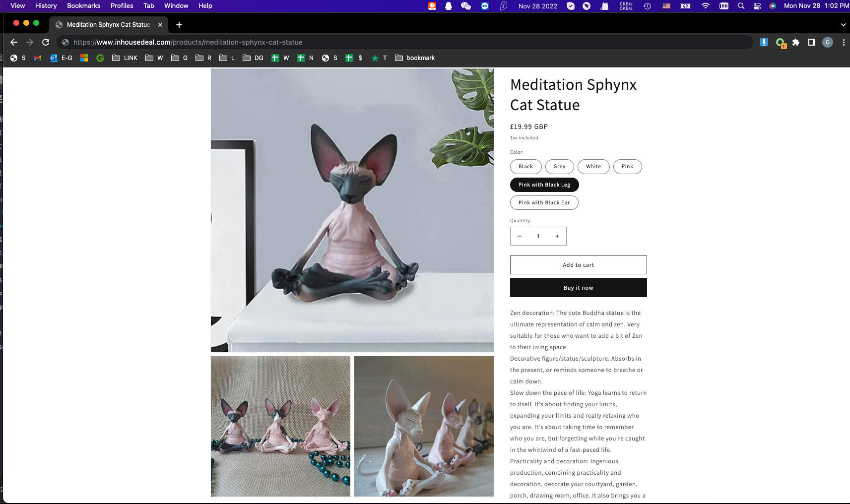Open the WeChat icon in the menu bar

coord(465,6)
